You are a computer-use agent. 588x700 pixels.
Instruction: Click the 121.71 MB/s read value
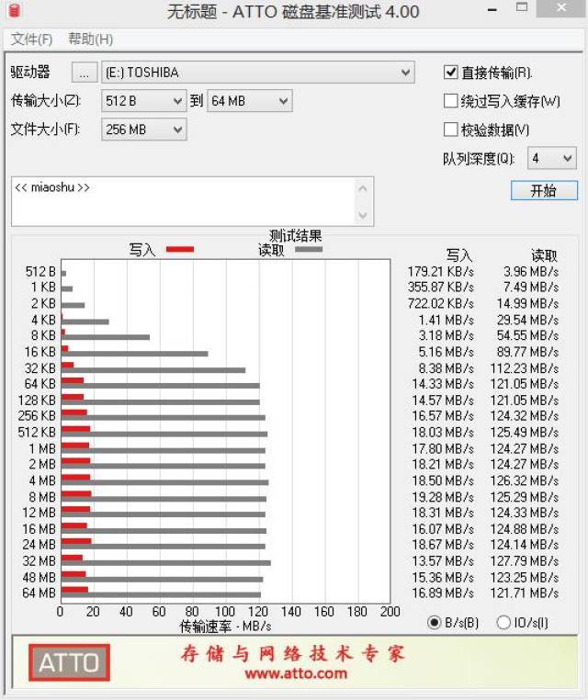[x=525, y=593]
